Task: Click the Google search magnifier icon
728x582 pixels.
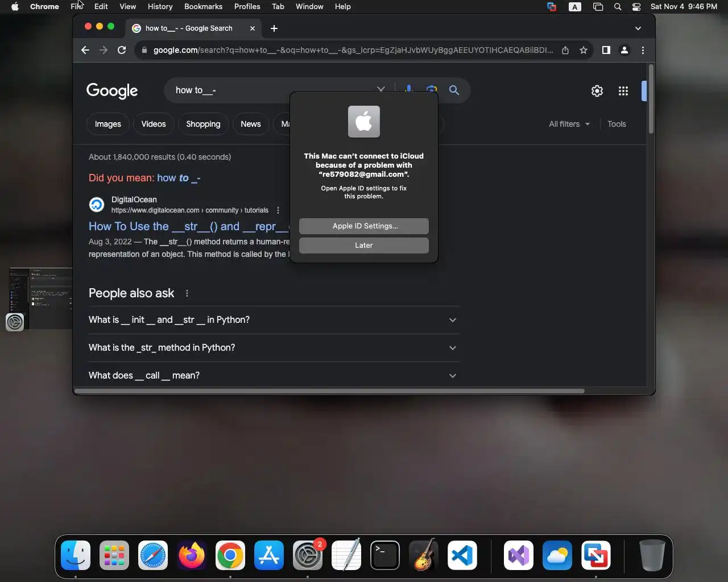Action: coord(454,90)
